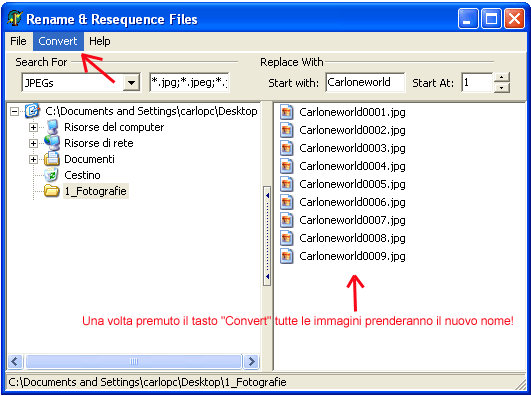Select file name Carloneworld0008.jpg
The width and height of the screenshot is (531, 396).
pyautogui.click(x=352, y=238)
